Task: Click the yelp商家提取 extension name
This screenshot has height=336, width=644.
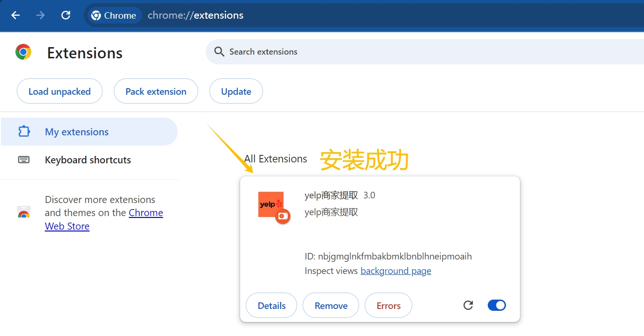Action: [331, 195]
